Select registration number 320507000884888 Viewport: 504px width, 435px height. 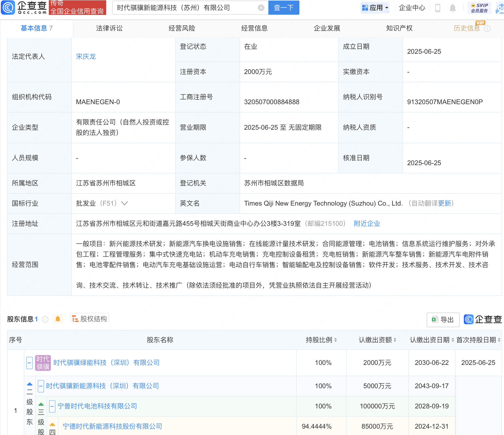point(272,102)
